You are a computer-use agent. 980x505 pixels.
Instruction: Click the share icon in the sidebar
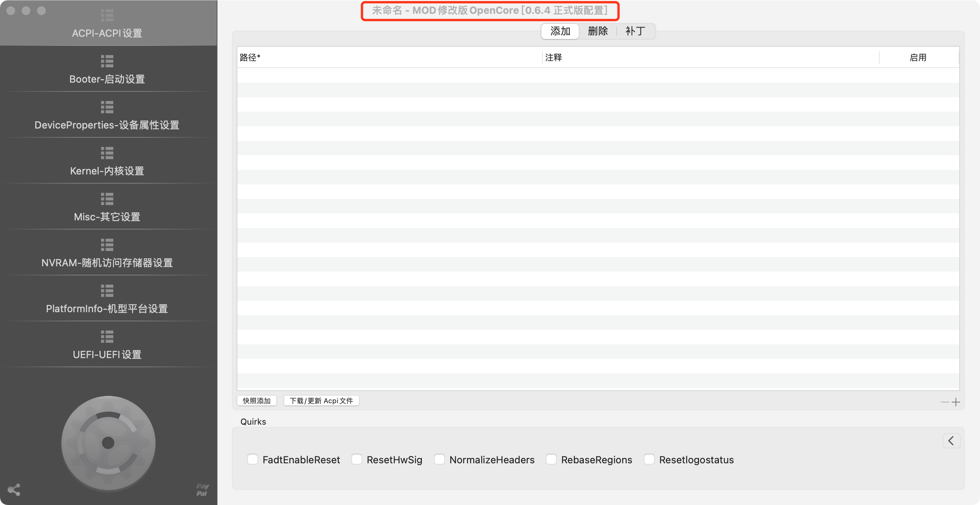point(14,490)
